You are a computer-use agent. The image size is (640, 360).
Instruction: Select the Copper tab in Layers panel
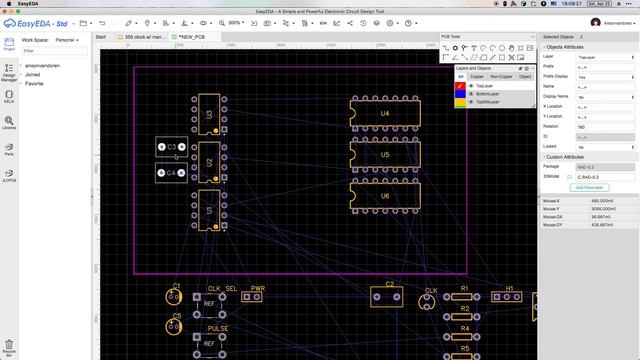pos(476,77)
